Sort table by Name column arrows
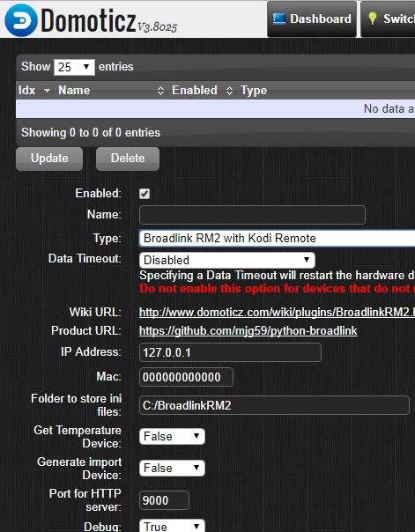 160,91
